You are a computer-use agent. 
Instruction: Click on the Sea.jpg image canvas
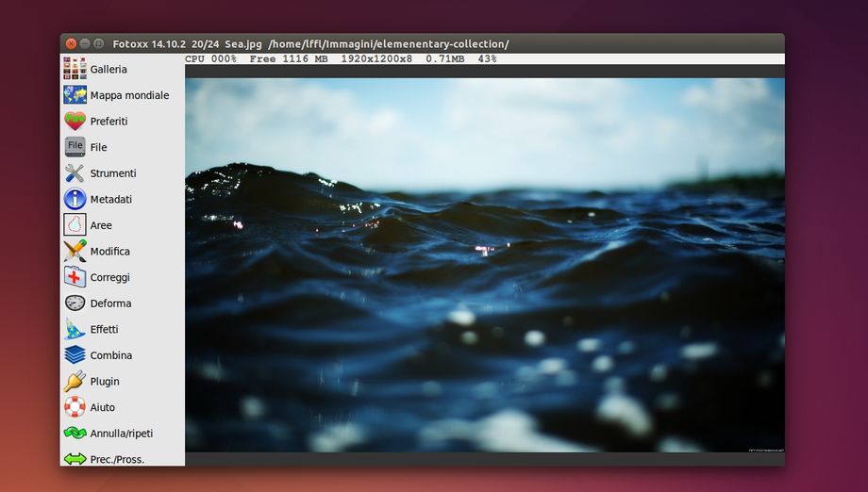[484, 264]
